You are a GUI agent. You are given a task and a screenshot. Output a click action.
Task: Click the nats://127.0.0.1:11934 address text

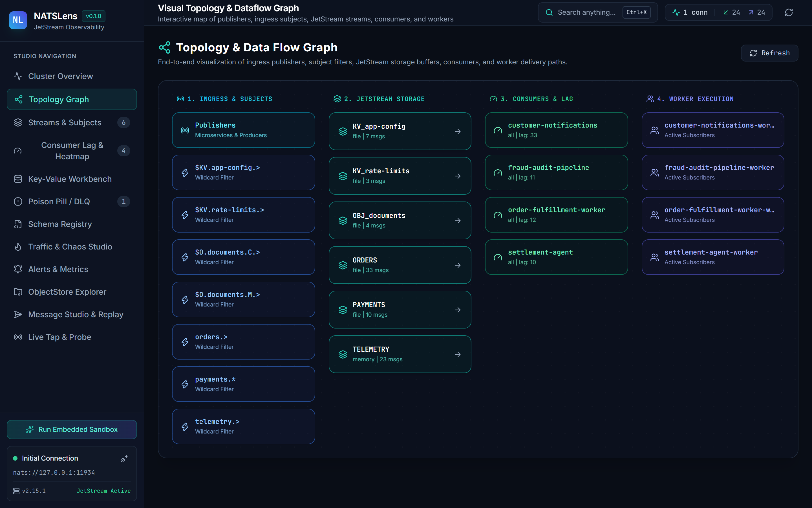54,472
